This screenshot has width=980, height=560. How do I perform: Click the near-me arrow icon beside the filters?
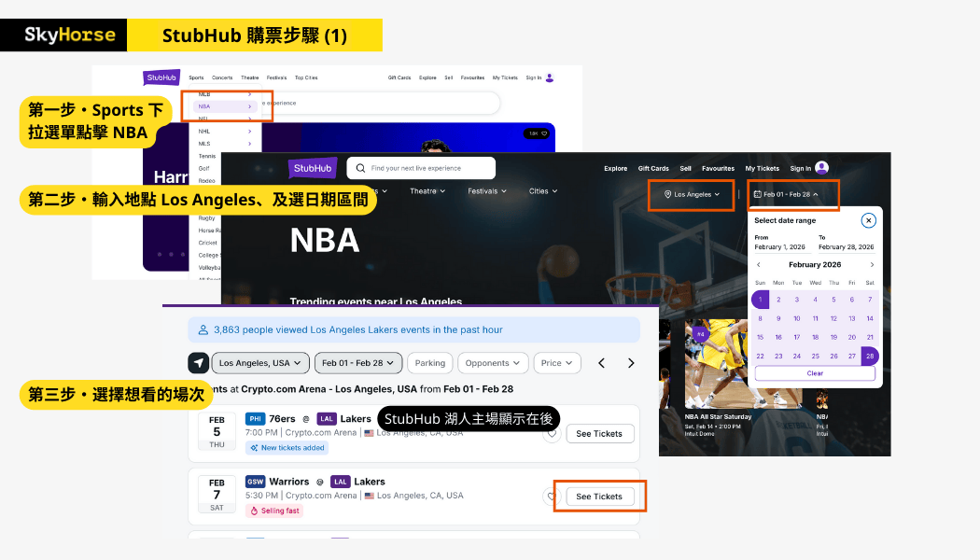(198, 363)
